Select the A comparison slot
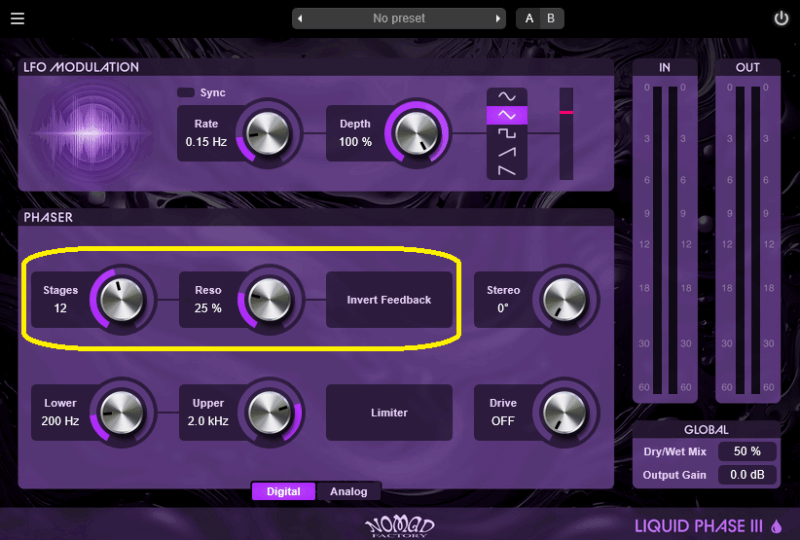800x540 pixels. click(x=529, y=18)
